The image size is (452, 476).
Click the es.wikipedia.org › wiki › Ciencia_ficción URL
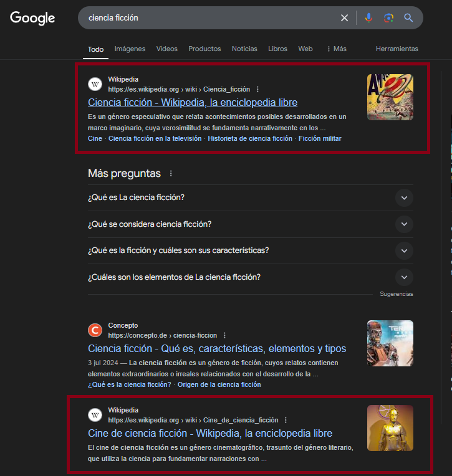(179, 89)
